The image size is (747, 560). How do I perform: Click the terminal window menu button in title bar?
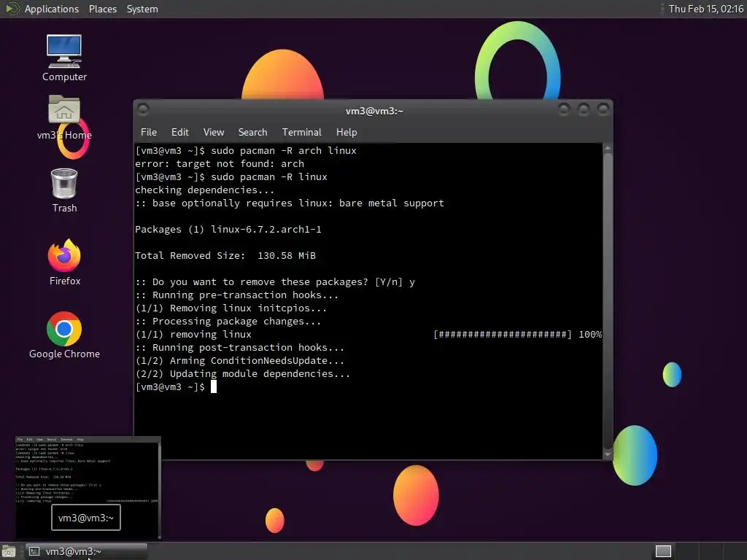143,109
